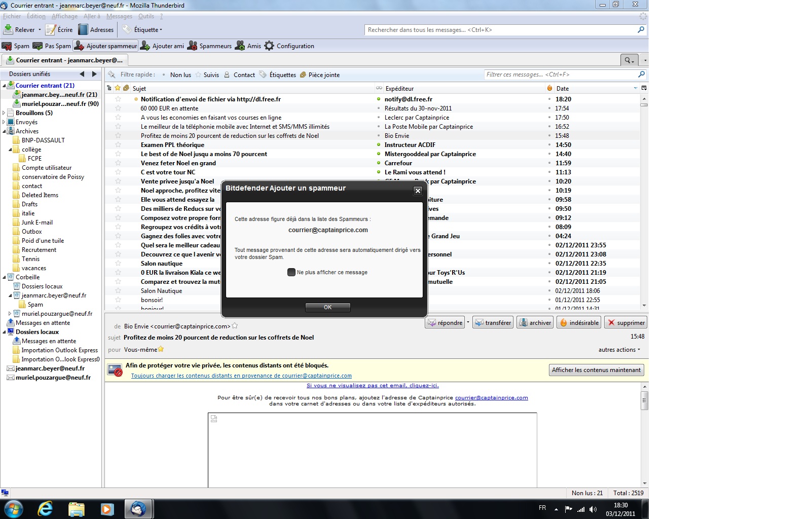Toggle the Suivis quick filter
Viewport: 812px width, 519px height.
(207, 75)
